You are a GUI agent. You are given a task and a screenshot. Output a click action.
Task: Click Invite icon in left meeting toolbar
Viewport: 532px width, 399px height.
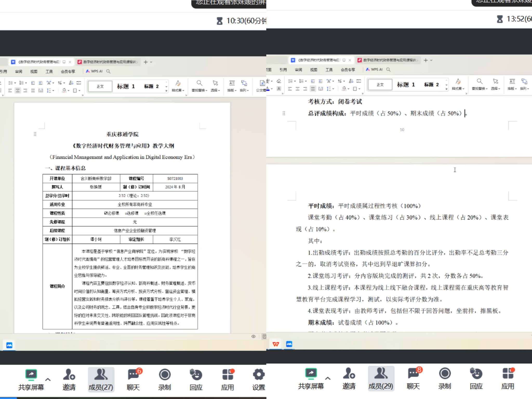pos(69,375)
